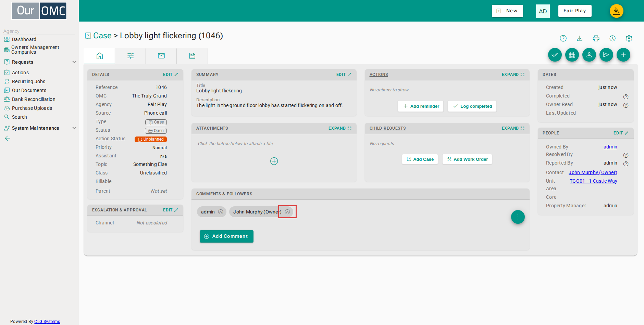The width and height of the screenshot is (644, 325).
Task: Switch to the sliders settings tab
Action: tap(131, 56)
